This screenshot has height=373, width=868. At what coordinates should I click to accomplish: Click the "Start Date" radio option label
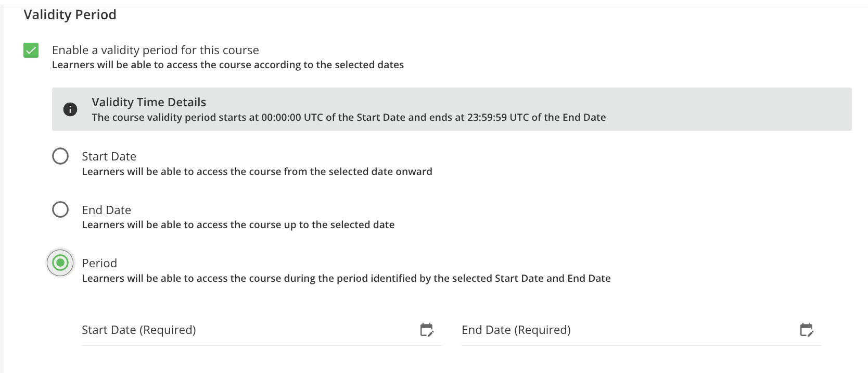(x=109, y=157)
